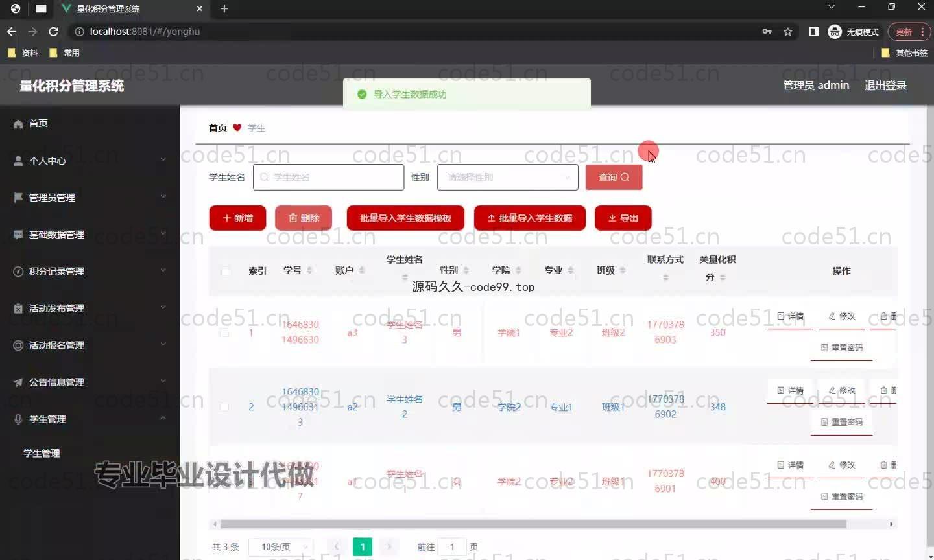Expand the 活动发布管理 sidebar menu
The height and width of the screenshot is (560, 934).
tap(90, 308)
